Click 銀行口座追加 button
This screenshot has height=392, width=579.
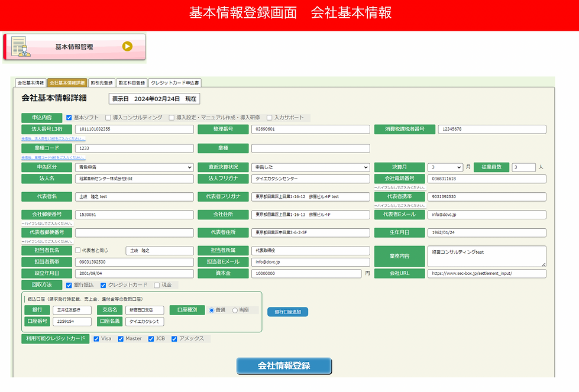(287, 312)
